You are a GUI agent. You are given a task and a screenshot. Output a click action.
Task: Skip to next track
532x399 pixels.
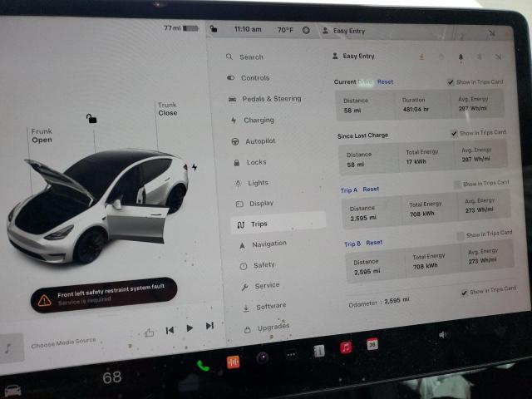[209, 326]
